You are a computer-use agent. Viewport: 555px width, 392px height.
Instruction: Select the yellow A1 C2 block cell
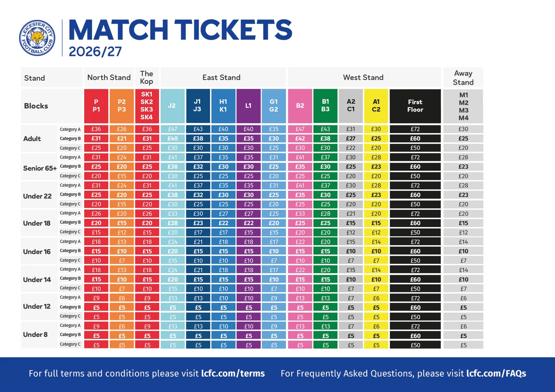point(376,106)
